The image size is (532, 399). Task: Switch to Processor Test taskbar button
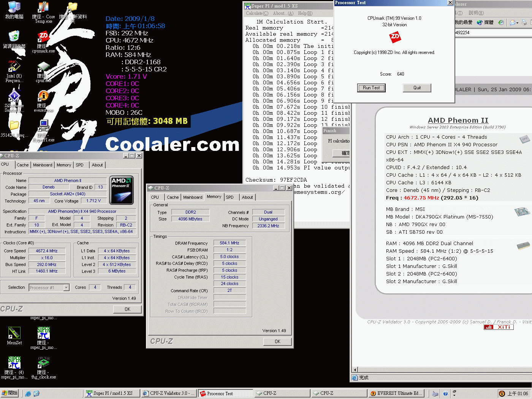(x=225, y=394)
